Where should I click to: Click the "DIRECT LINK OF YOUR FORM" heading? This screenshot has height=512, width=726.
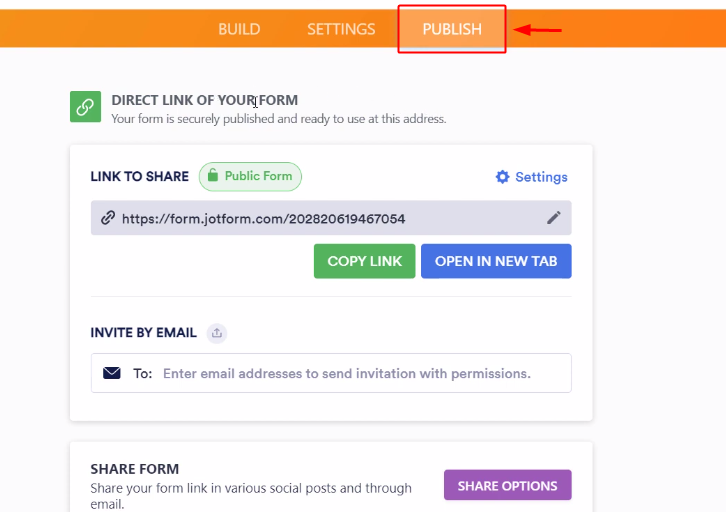pyautogui.click(x=204, y=100)
